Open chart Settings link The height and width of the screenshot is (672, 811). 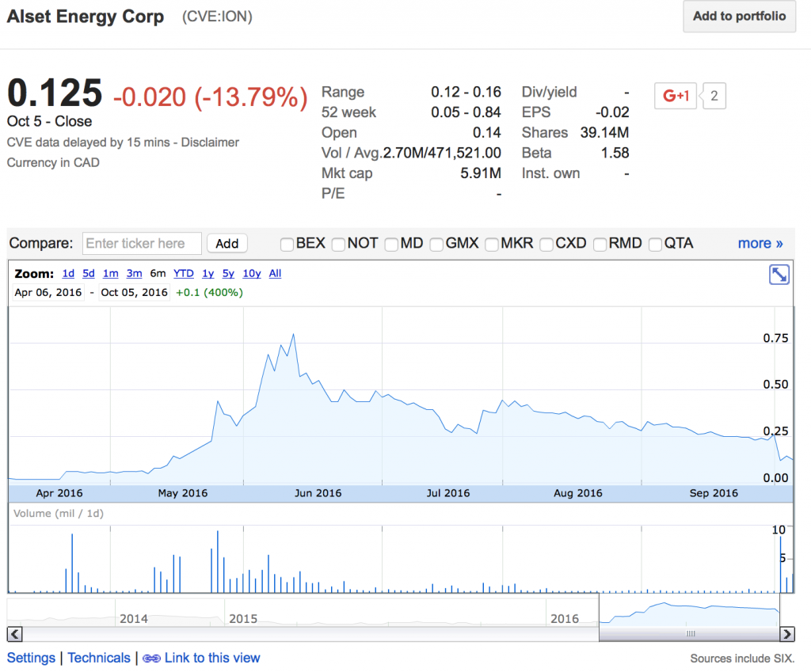pos(31,658)
